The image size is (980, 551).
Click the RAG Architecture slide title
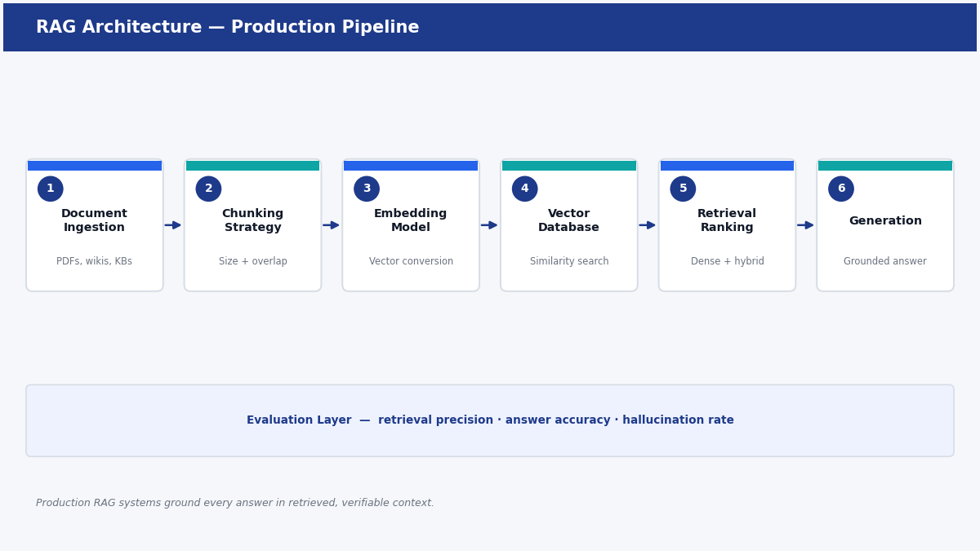click(x=228, y=28)
